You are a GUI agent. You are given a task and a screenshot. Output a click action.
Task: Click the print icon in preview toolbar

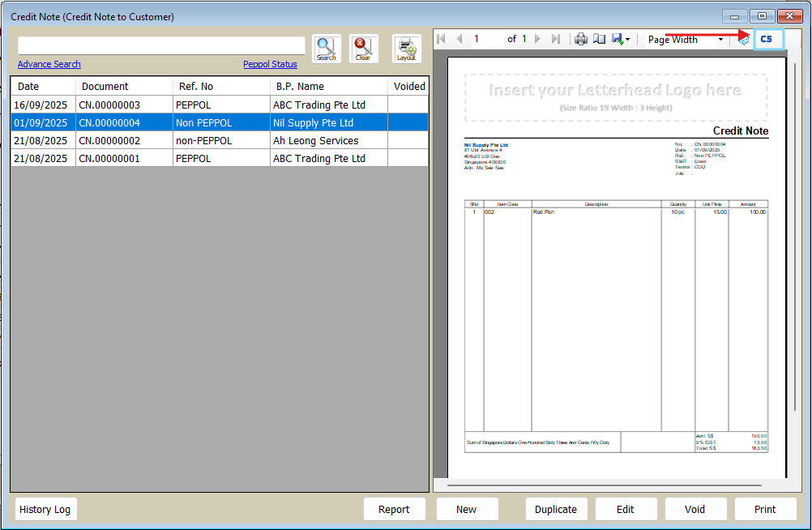pyautogui.click(x=581, y=39)
